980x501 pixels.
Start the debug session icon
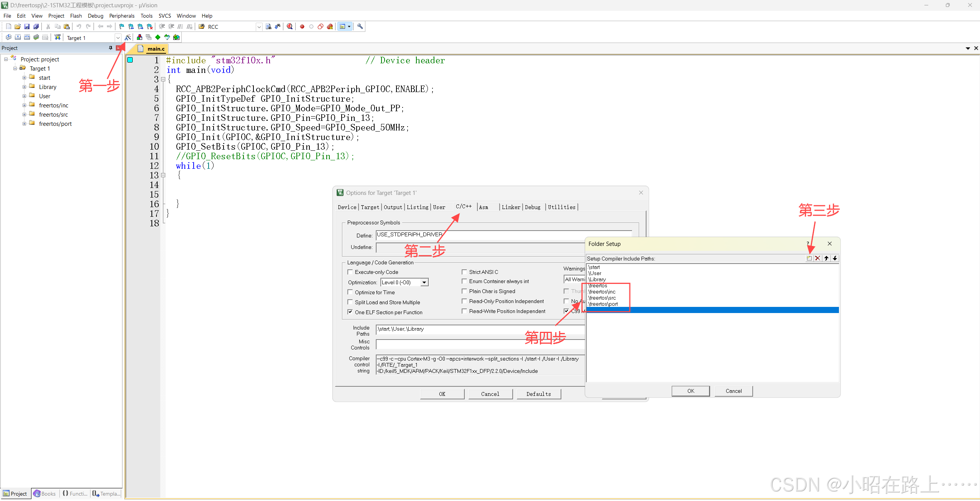point(290,26)
